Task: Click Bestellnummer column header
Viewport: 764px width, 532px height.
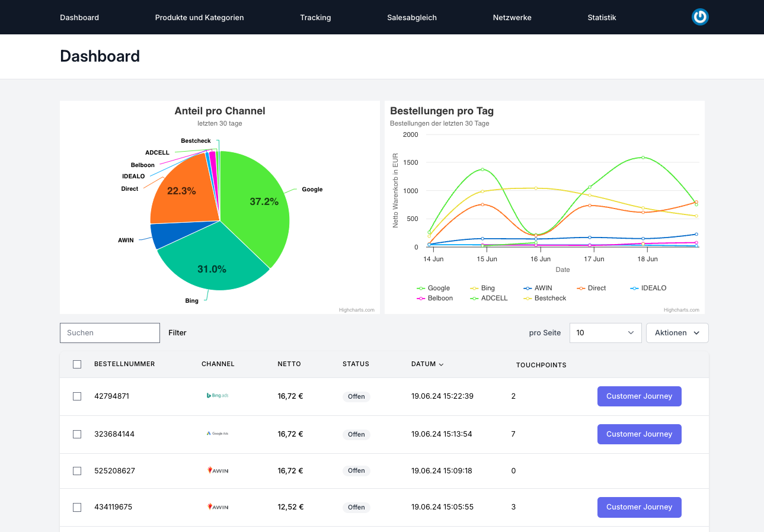Action: click(x=124, y=364)
